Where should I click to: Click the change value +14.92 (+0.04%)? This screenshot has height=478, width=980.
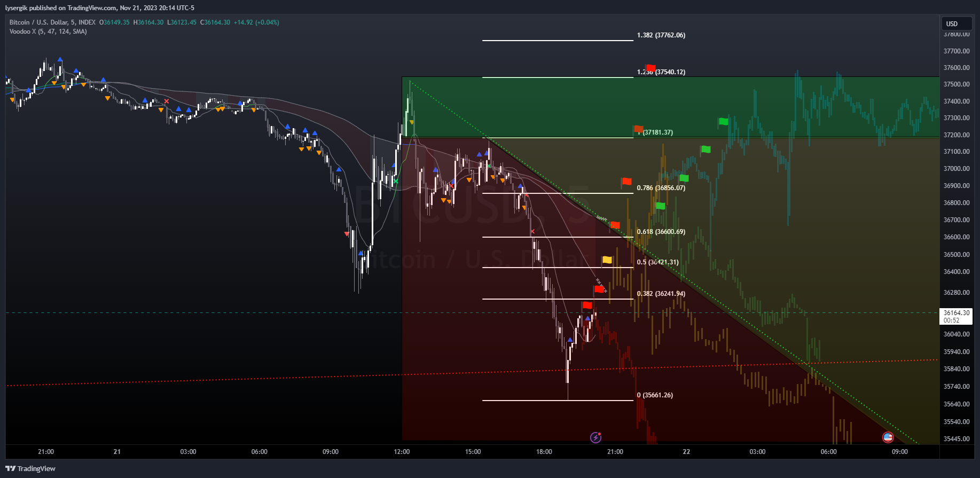pos(256,22)
